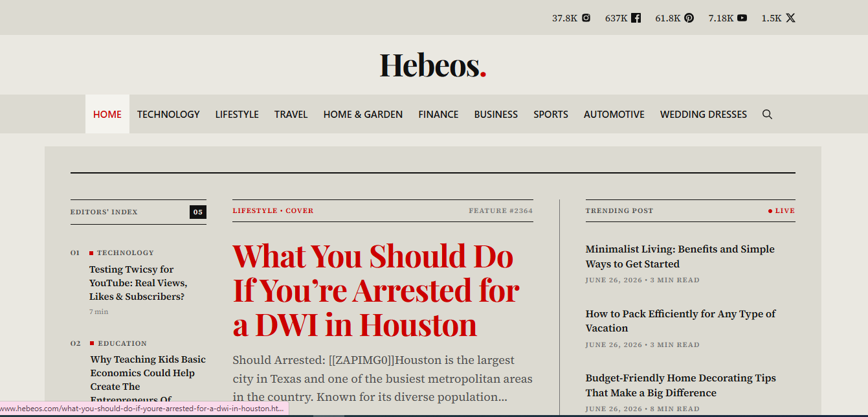Open the Facebook page icon
The image size is (868, 417).
(x=636, y=18)
